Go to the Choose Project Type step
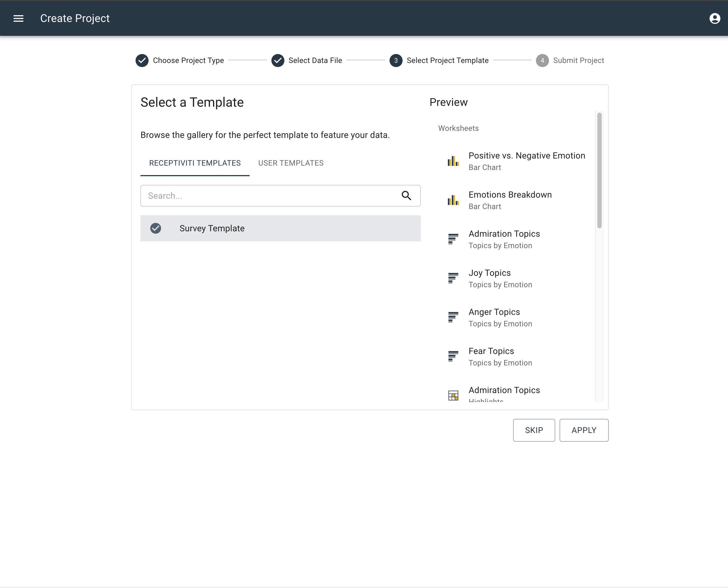The image size is (728, 588). point(180,60)
